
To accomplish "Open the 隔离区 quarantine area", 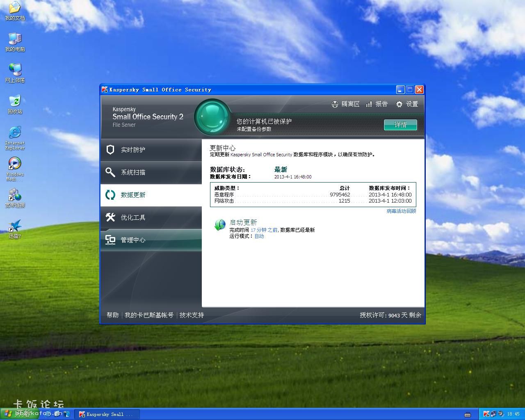I will click(345, 104).
